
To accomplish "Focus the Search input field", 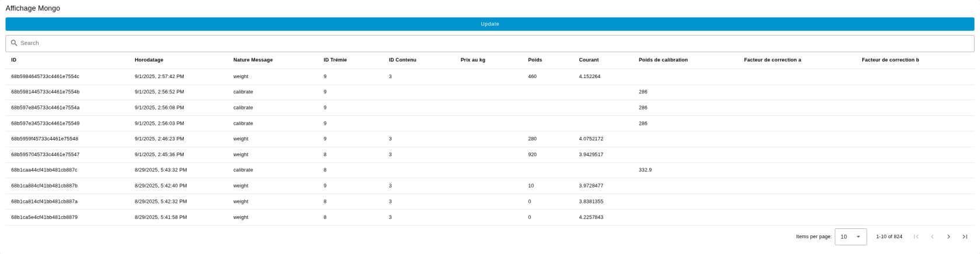I will [490, 43].
